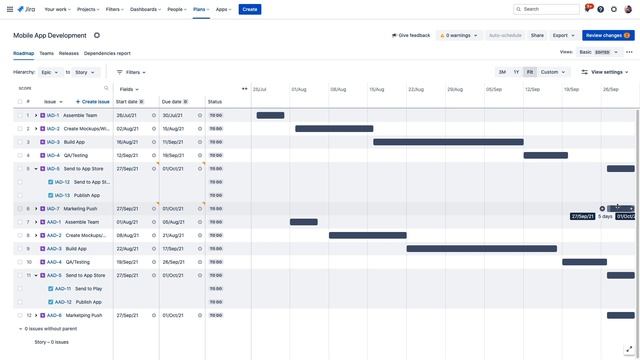The height and width of the screenshot is (360, 640).
Task: Open the app switcher hamburger menu
Action: tap(10, 9)
